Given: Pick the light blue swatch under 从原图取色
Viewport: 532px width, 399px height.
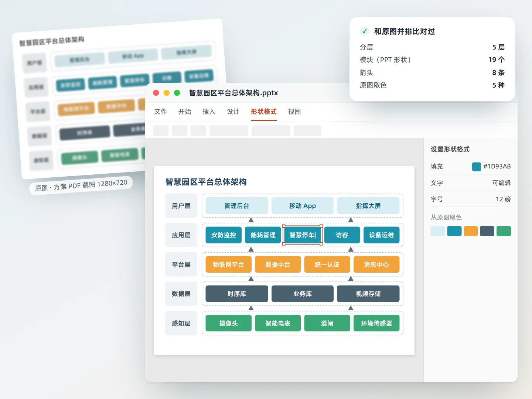Looking at the screenshot, I should (x=438, y=231).
